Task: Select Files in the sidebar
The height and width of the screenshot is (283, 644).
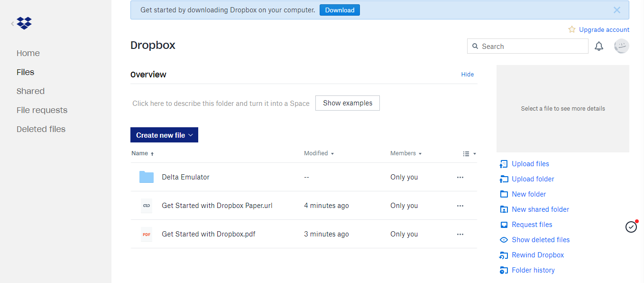Action: coord(25,72)
